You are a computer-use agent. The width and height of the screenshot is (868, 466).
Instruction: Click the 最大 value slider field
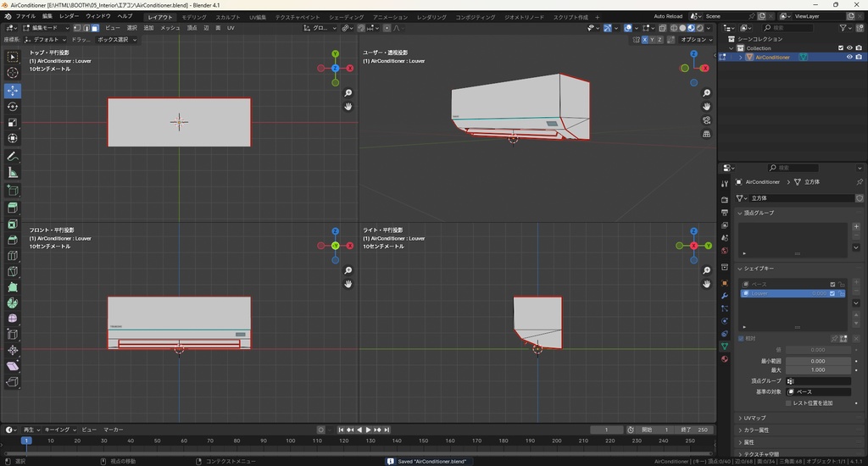pos(817,369)
